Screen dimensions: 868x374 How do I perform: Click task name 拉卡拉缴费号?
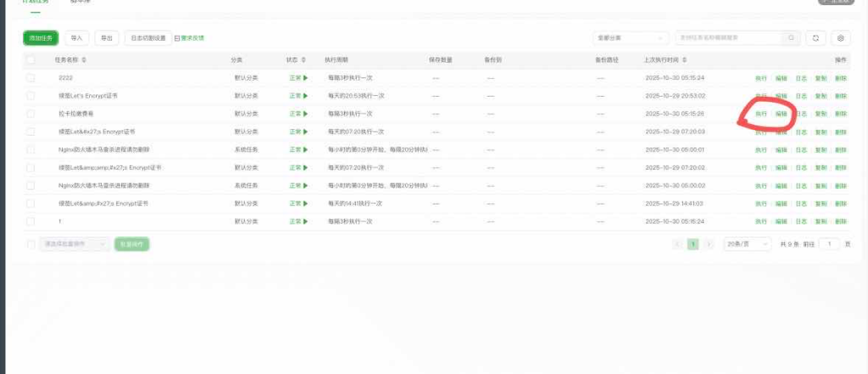coord(75,114)
